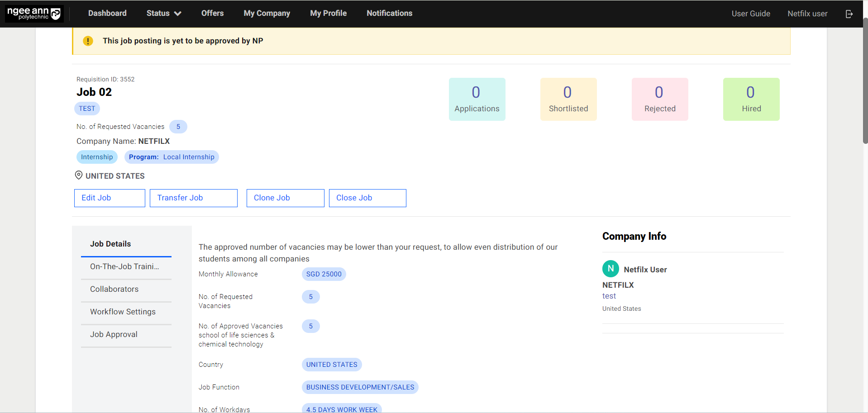The height and width of the screenshot is (413, 868).
Task: Click the Edit Job button
Action: [110, 198]
